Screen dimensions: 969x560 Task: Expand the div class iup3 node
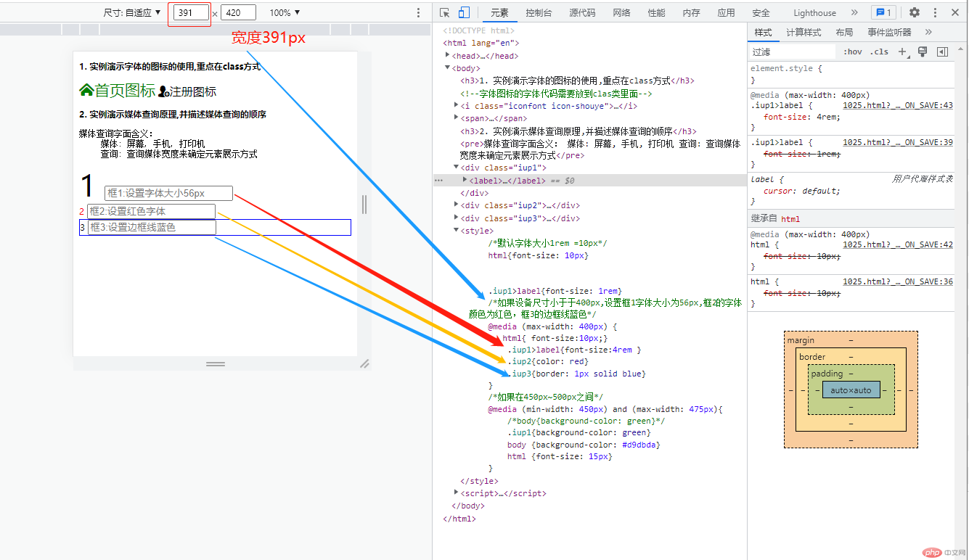pyautogui.click(x=457, y=217)
